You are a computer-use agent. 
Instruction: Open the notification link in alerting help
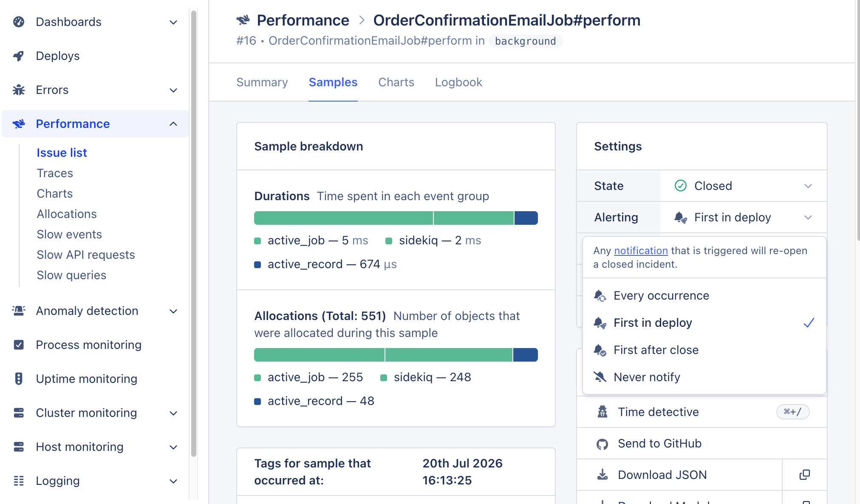pos(641,250)
